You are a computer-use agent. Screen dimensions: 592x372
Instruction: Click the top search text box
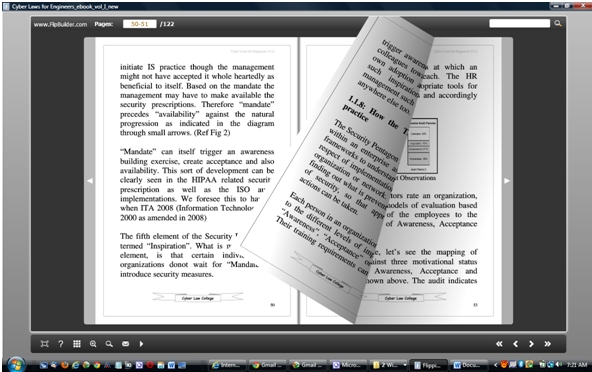pos(520,23)
